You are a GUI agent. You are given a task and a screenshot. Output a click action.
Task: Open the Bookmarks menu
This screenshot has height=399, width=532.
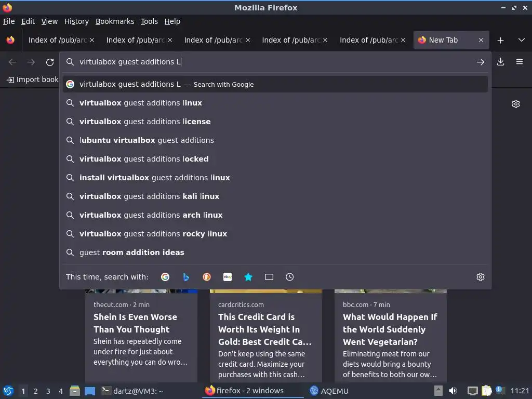coord(115,21)
